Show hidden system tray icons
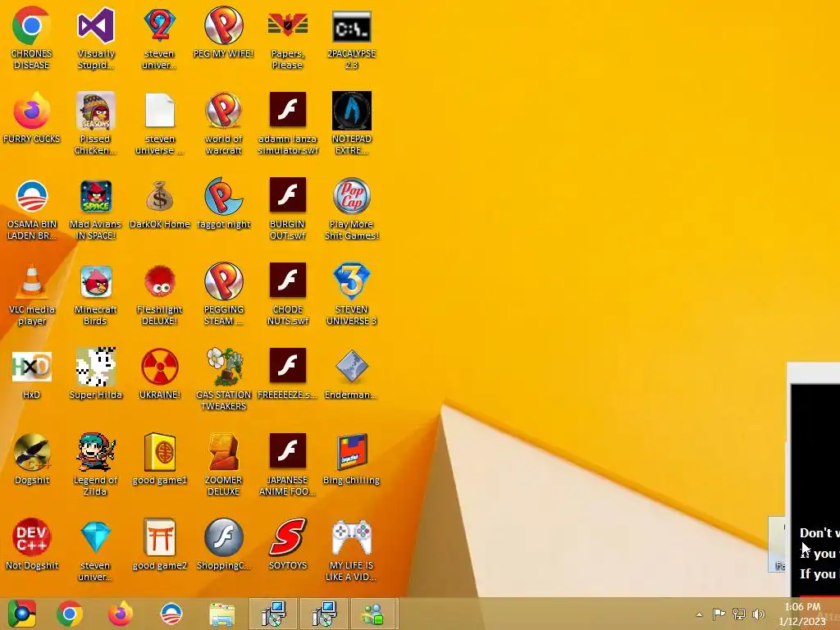This screenshot has width=840, height=630. [x=699, y=614]
